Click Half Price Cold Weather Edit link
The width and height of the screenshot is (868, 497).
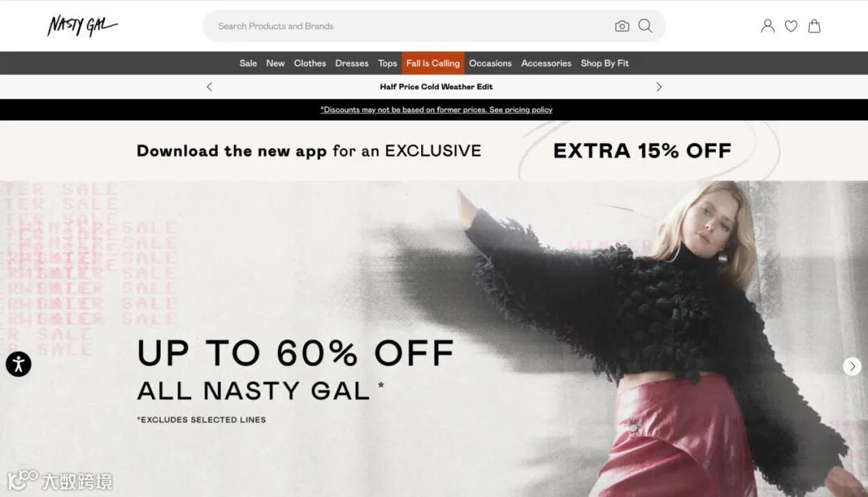(x=436, y=87)
